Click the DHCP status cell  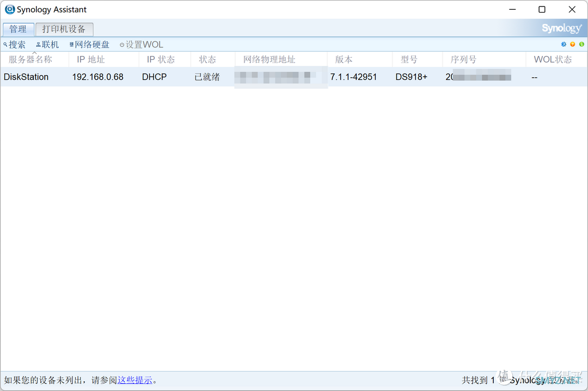(154, 77)
